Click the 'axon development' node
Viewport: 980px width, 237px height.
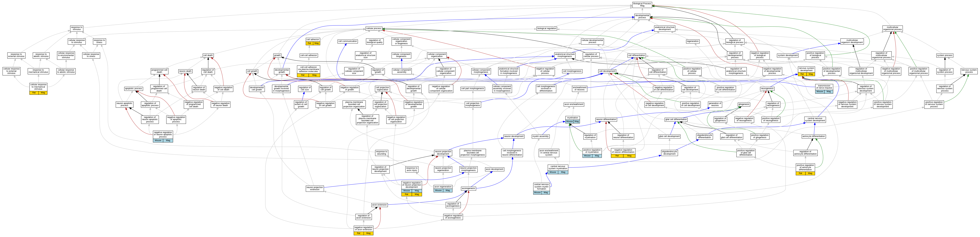tap(495, 169)
